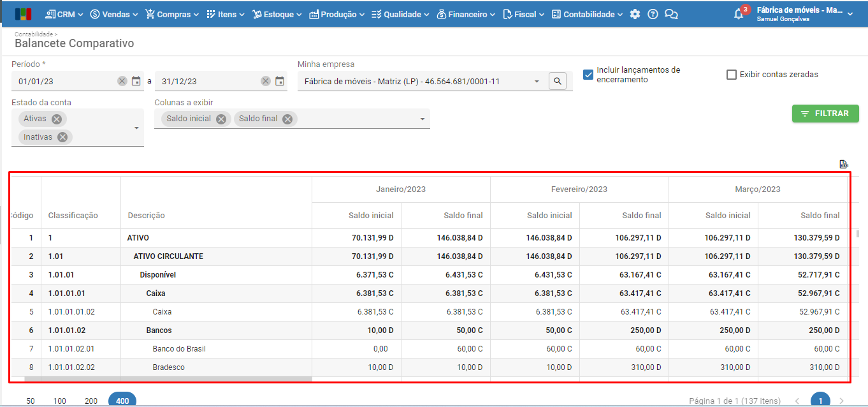Set page size to 100 items
The width and height of the screenshot is (868, 407).
tap(60, 401)
